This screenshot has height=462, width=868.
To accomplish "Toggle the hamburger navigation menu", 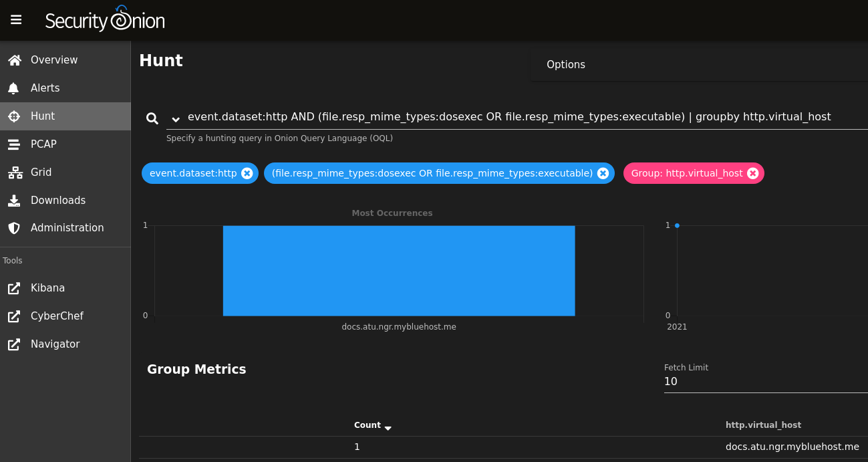I will click(16, 20).
